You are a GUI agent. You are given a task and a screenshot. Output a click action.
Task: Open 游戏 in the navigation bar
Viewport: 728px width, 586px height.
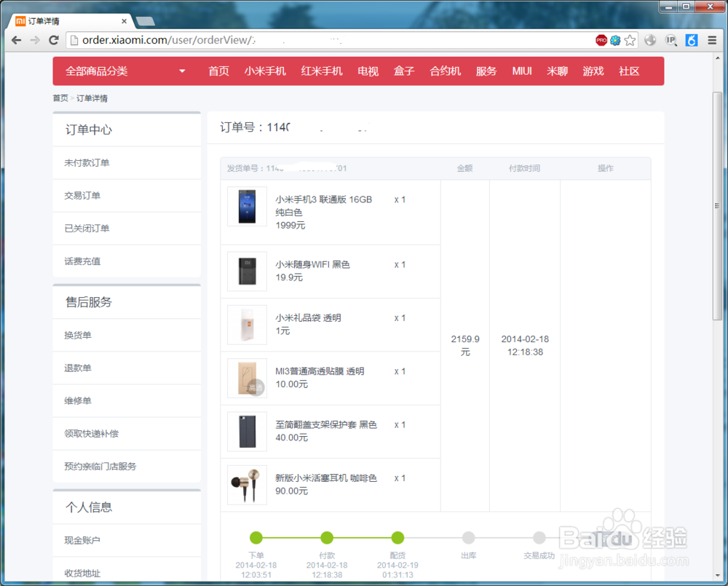593,71
